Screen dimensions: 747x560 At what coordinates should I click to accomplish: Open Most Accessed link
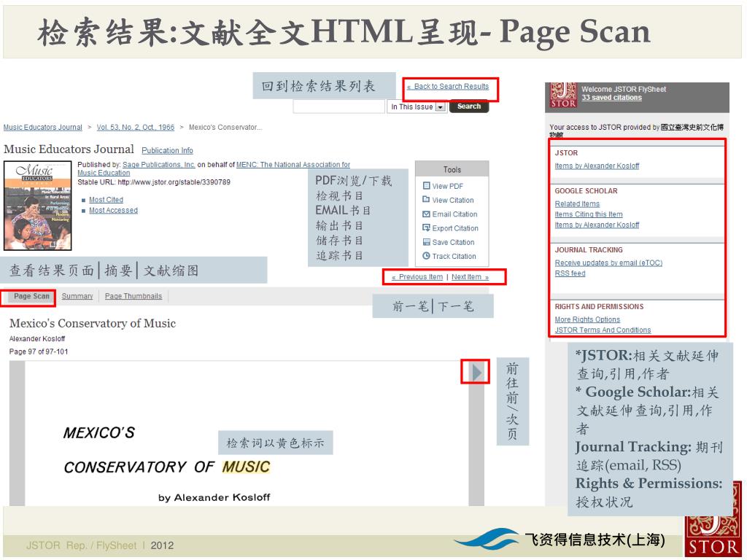113,210
